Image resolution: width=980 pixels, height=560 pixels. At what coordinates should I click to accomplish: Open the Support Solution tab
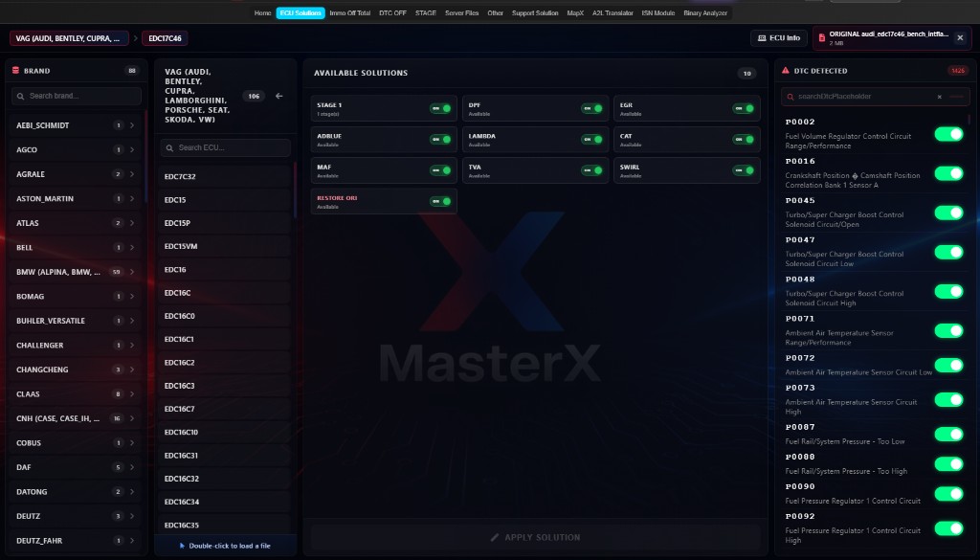click(535, 13)
